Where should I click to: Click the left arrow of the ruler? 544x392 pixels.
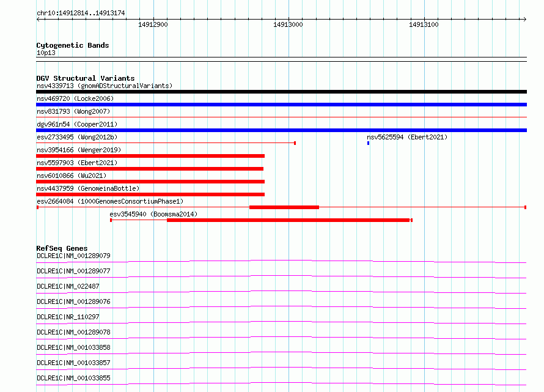(38, 19)
